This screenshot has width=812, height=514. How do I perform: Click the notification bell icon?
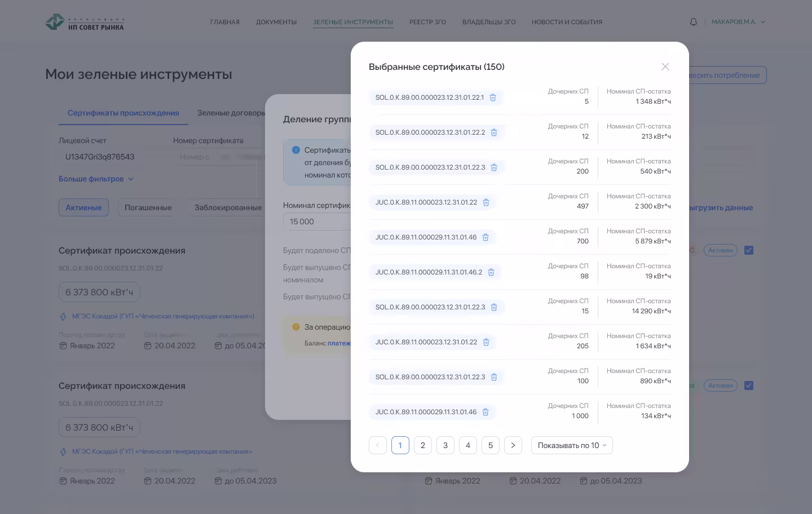click(694, 22)
